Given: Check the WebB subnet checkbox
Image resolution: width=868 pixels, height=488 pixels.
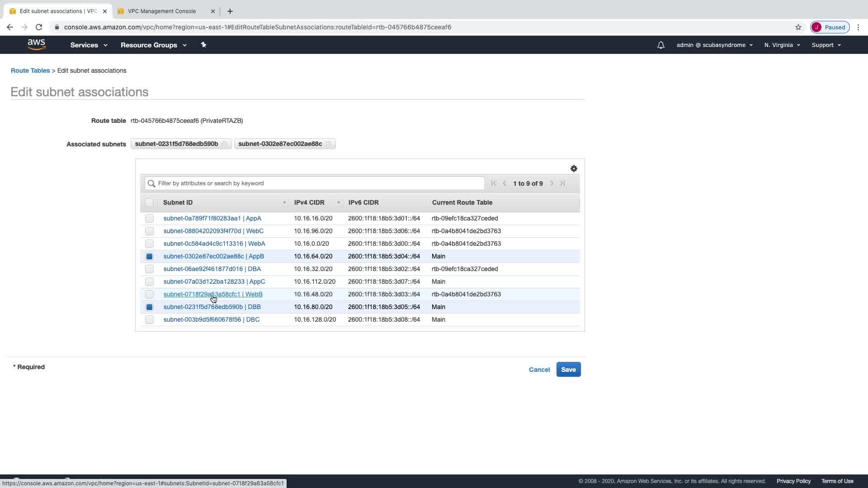Looking at the screenshot, I should click(x=149, y=294).
